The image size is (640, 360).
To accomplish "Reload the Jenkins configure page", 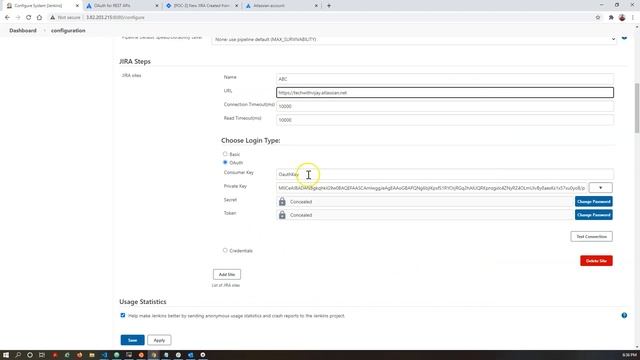I will (28, 18).
